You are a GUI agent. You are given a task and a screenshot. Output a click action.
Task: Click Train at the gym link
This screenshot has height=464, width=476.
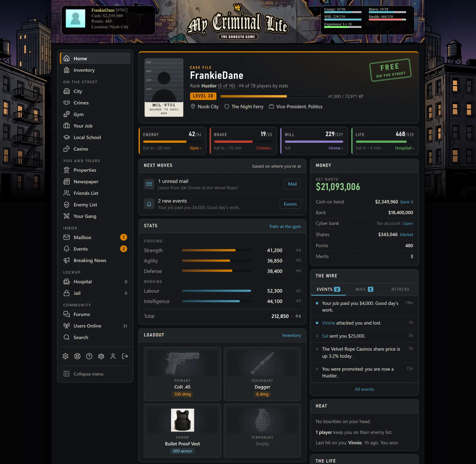click(x=285, y=226)
